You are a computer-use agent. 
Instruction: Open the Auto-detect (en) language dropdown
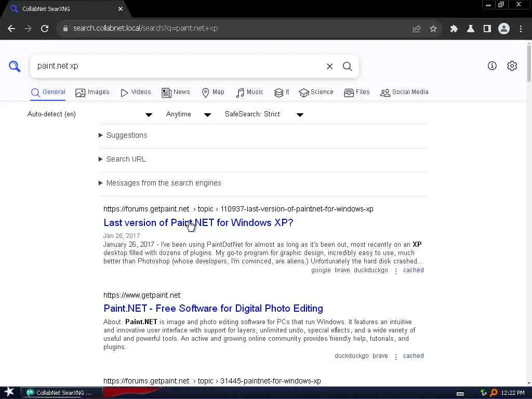pos(89,114)
